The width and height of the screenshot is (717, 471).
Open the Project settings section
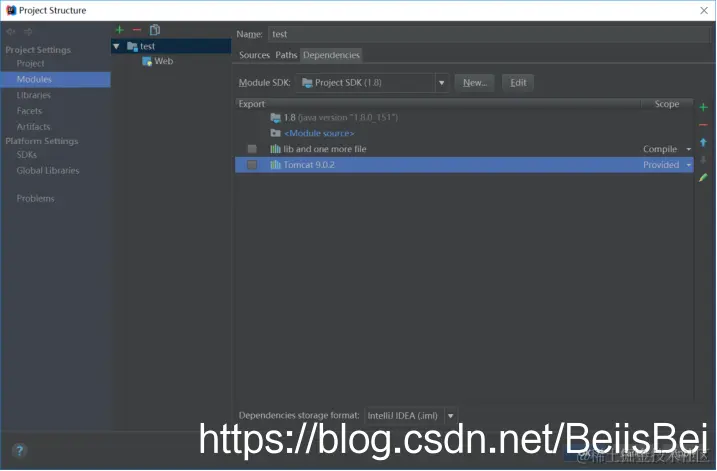click(30, 64)
